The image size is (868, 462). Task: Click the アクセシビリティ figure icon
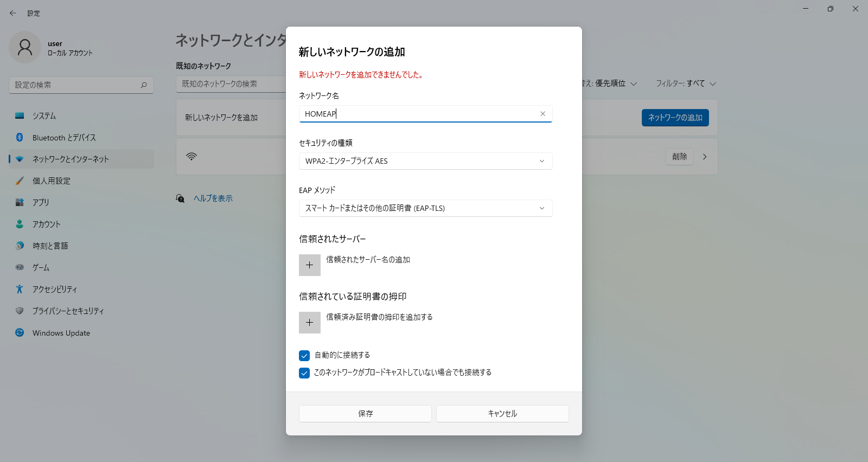pyautogui.click(x=20, y=289)
